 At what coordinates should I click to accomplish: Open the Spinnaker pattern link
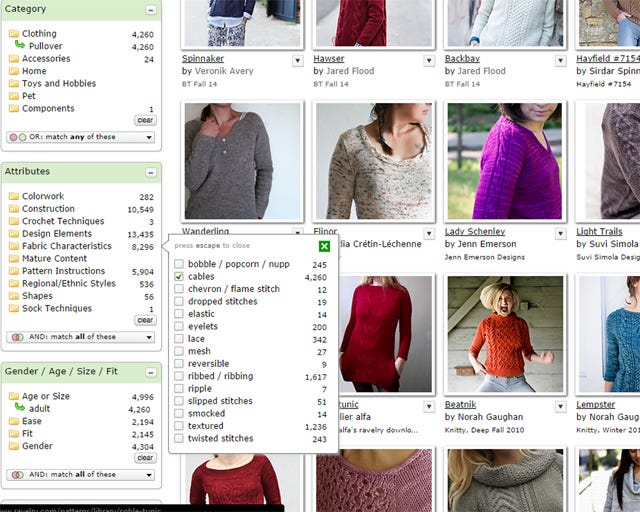(x=203, y=58)
